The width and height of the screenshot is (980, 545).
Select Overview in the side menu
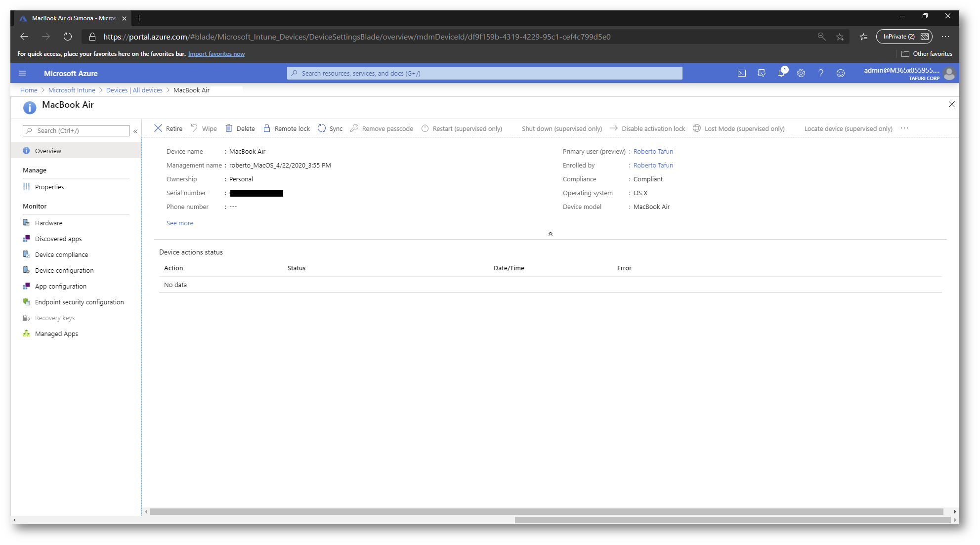[x=76, y=151]
